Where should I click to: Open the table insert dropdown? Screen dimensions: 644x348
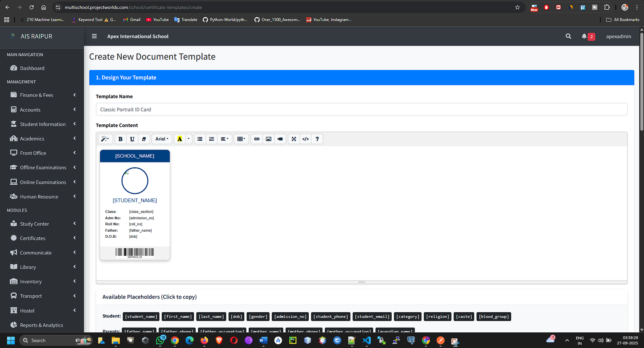[241, 139]
